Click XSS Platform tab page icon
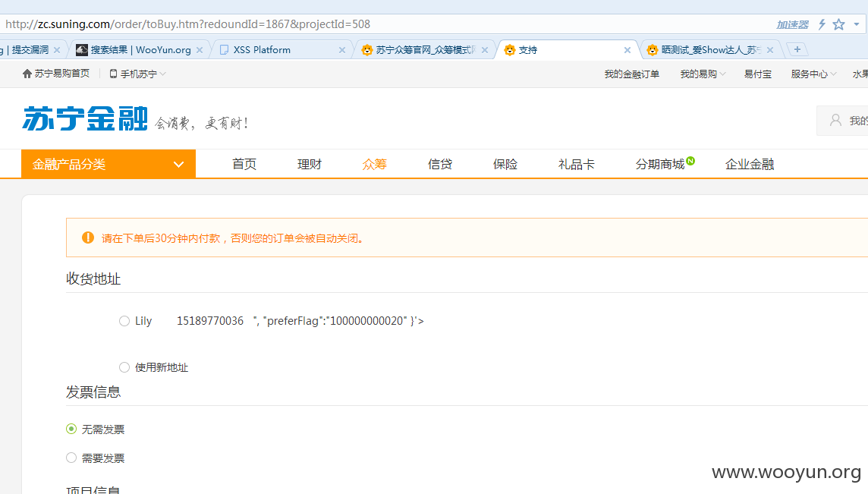This screenshot has height=494, width=868. pos(224,50)
